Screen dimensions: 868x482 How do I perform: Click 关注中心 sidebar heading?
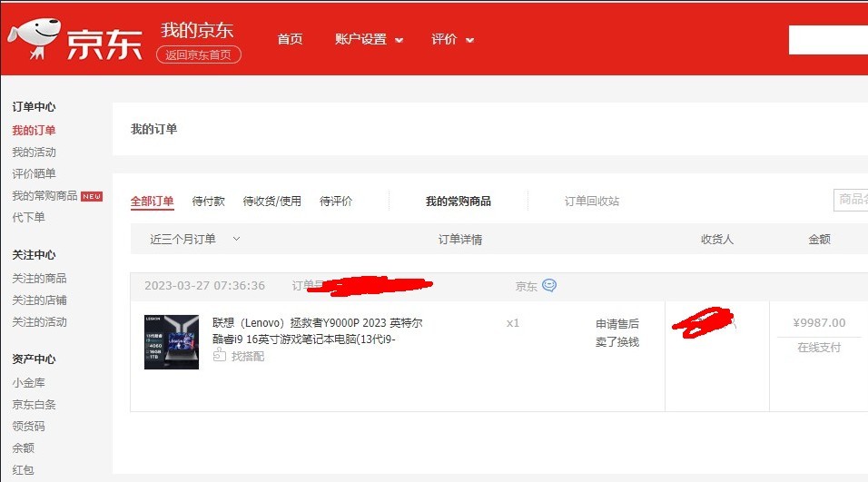point(34,255)
